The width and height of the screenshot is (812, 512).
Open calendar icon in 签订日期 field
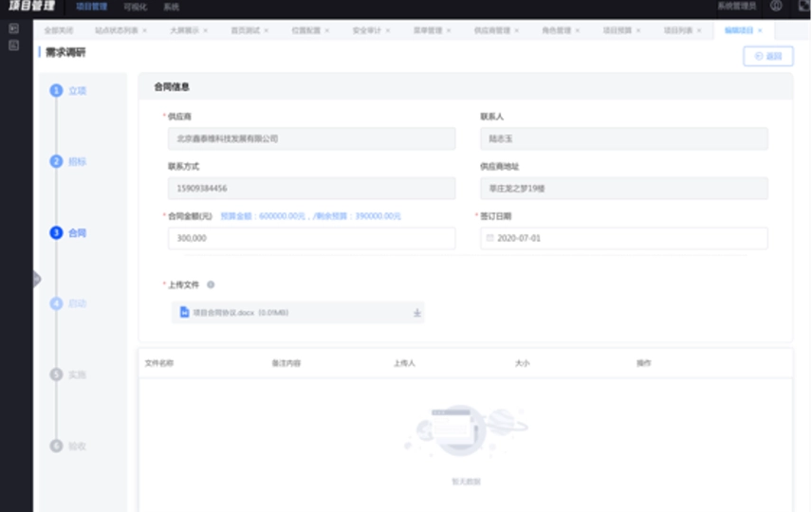(x=489, y=238)
